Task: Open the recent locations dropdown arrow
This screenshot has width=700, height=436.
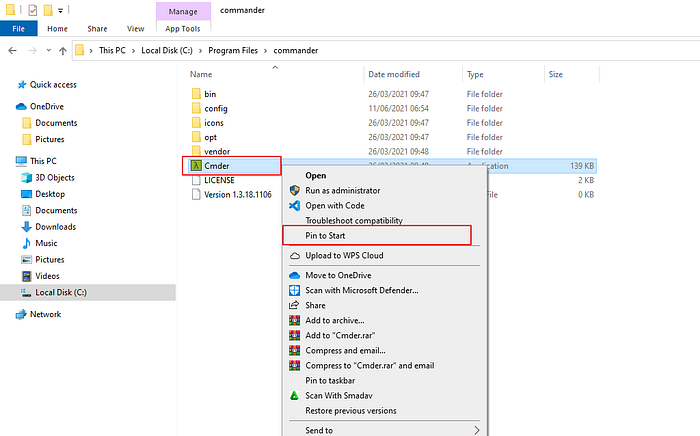Action: [x=49, y=50]
